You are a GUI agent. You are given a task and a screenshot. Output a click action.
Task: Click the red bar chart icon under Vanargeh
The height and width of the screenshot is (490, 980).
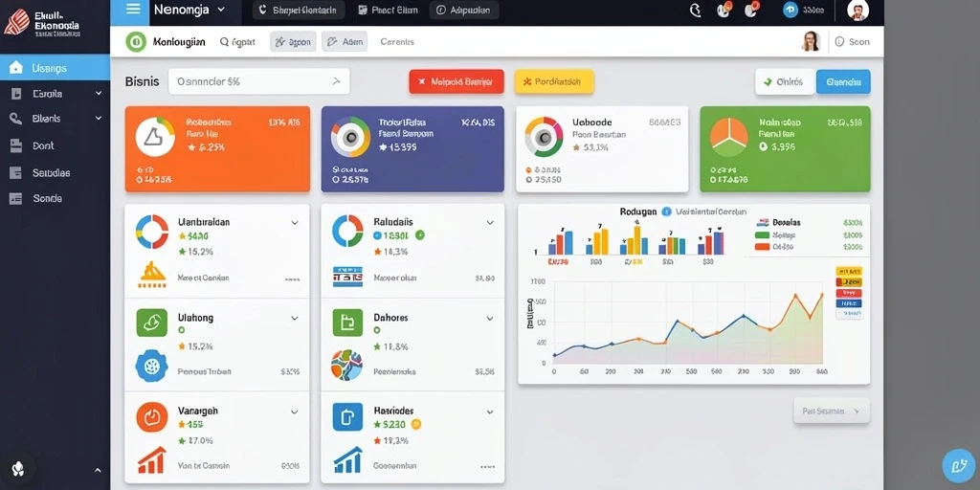[x=152, y=460]
